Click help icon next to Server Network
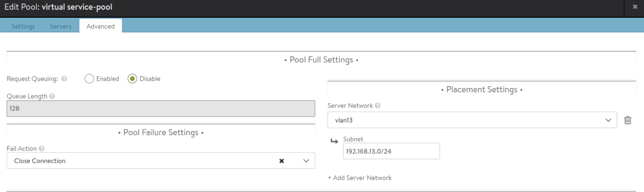 click(x=378, y=106)
